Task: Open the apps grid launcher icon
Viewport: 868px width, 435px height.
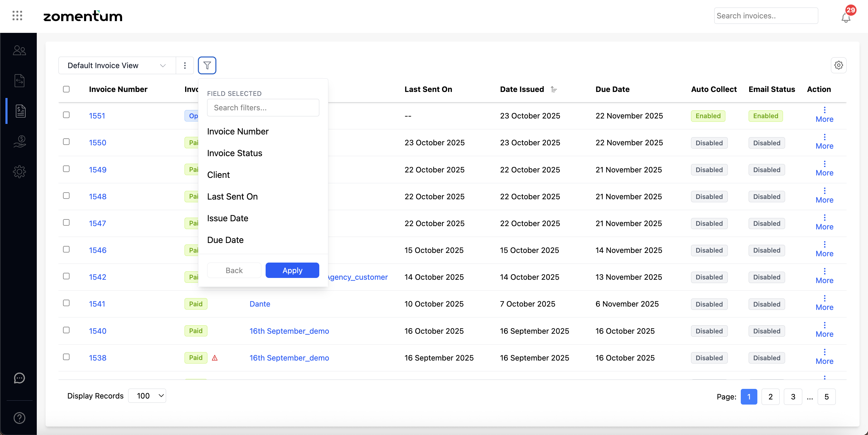Action: [17, 15]
